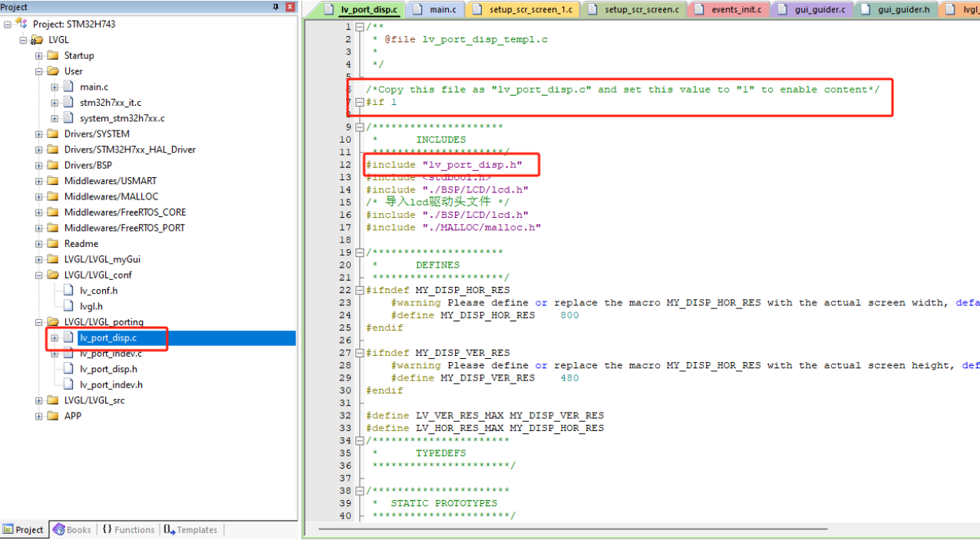The height and width of the screenshot is (540, 980).
Task: Collapse STATIC PROTOTYPES comment fold at line 38
Action: 359,491
